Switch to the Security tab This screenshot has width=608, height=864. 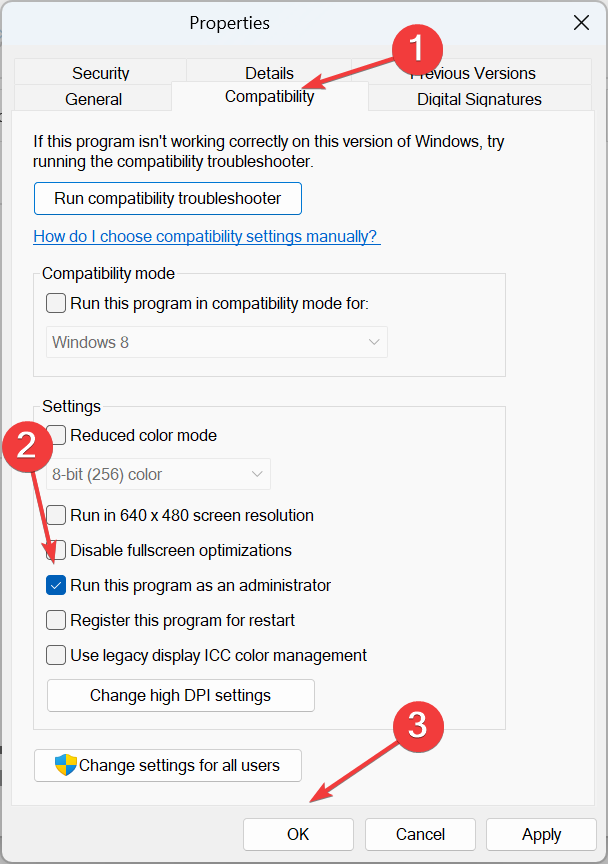pos(100,72)
